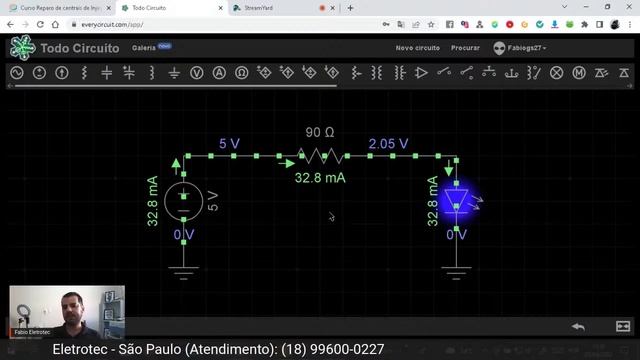Switch to the StreamYard tab
Viewport: 640px width, 360px height.
click(x=278, y=8)
